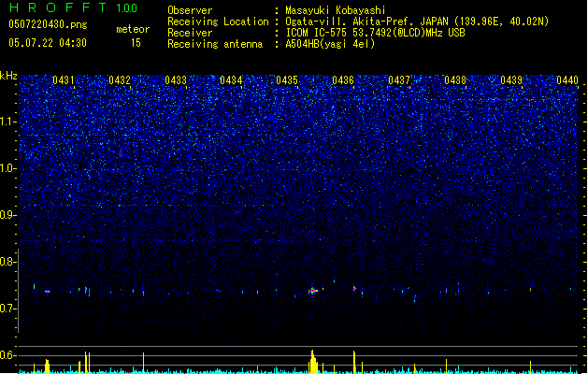Viewport: 588px width, 374px height.
Task: Select the ICOM IC-575 receiver text
Action: click(x=375, y=33)
